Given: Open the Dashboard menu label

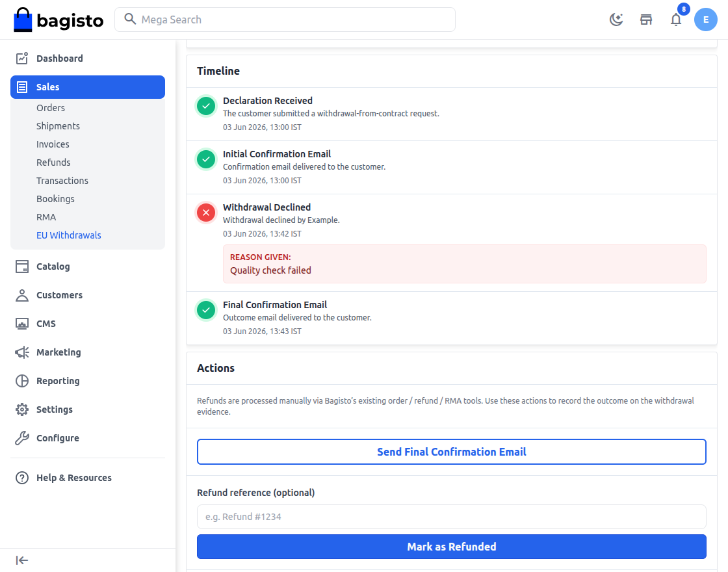Looking at the screenshot, I should [x=59, y=58].
